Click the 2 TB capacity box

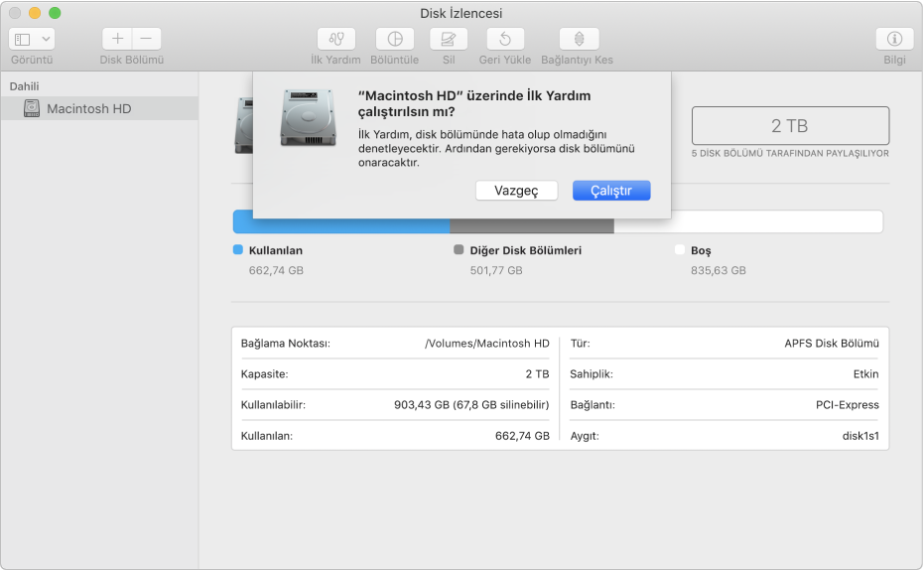(790, 126)
